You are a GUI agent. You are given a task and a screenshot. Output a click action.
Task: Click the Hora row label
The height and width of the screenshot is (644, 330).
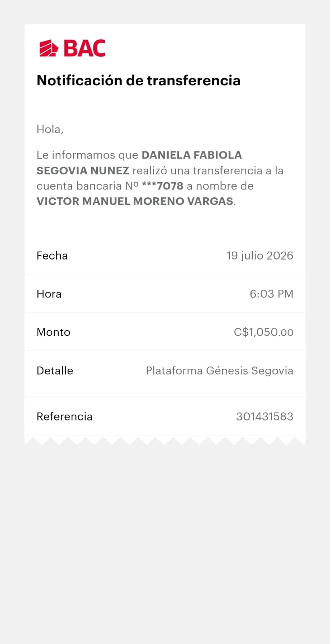(49, 294)
